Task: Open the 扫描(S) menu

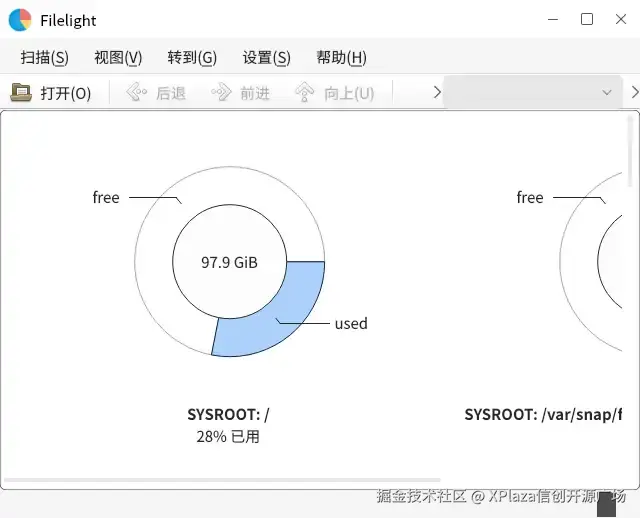Action: point(45,57)
